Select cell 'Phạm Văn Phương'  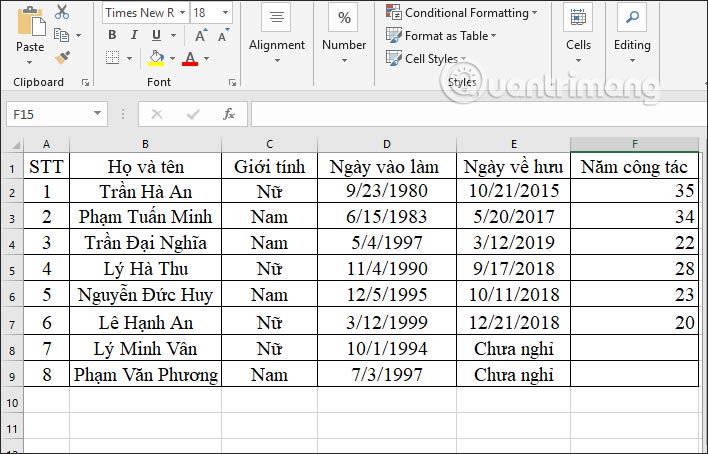point(145,374)
